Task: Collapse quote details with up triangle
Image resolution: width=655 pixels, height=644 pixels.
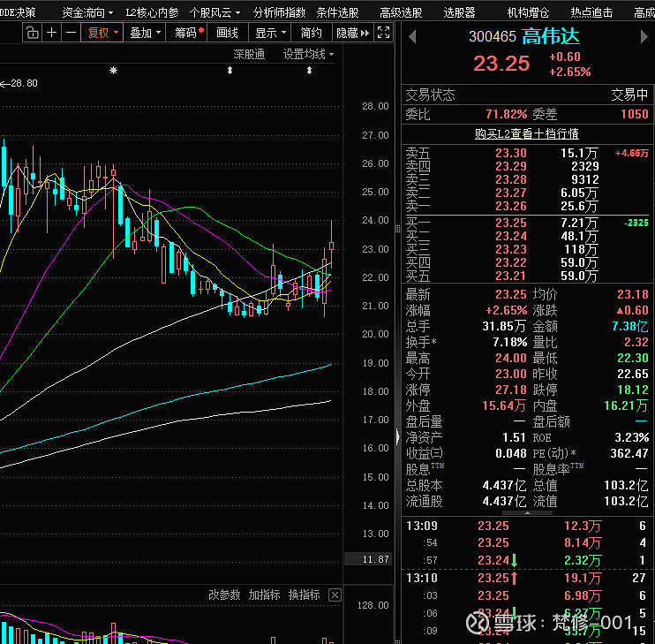Action: click(x=527, y=512)
